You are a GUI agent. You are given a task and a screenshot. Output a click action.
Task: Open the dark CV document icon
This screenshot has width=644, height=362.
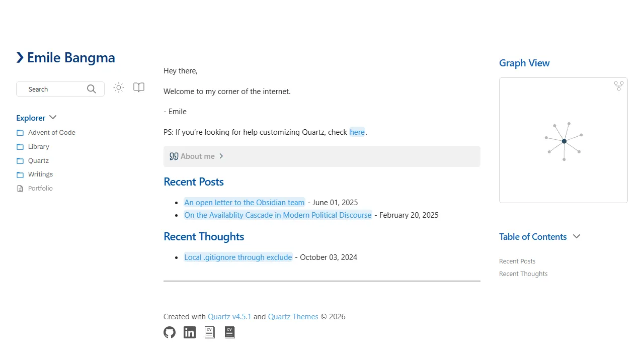229,332
